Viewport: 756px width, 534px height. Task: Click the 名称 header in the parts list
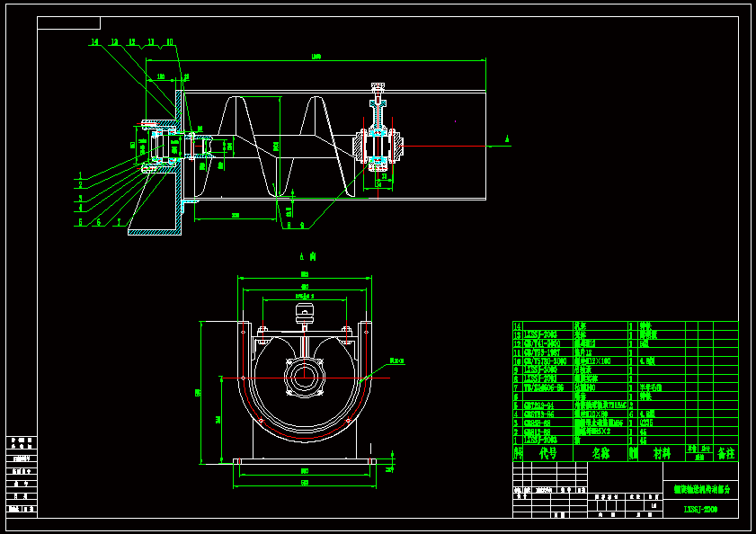(x=600, y=453)
